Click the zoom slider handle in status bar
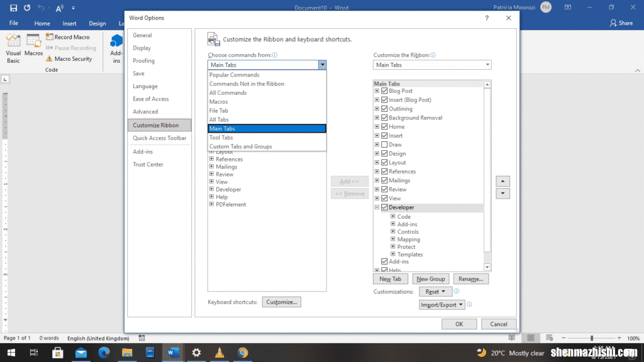The height and width of the screenshot is (362, 644). pyautogui.click(x=592, y=337)
